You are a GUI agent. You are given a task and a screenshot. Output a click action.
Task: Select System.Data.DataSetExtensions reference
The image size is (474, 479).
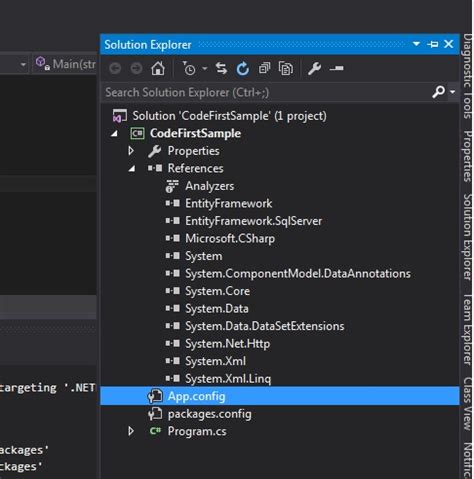265,326
